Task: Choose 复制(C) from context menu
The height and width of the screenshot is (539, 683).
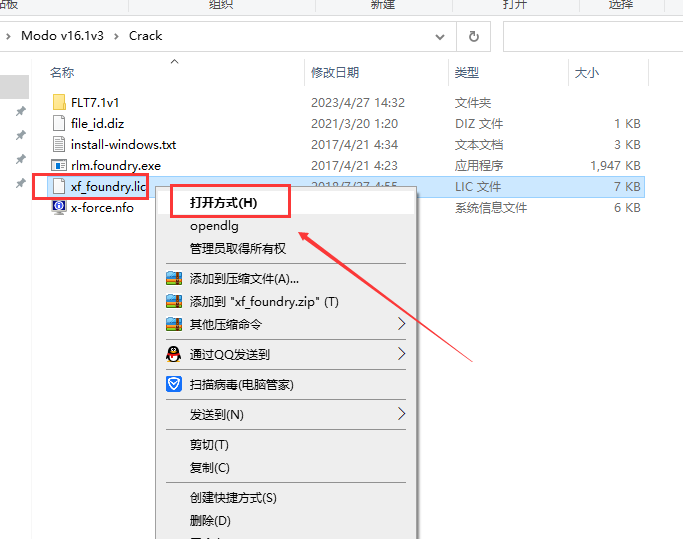Action: [210, 468]
